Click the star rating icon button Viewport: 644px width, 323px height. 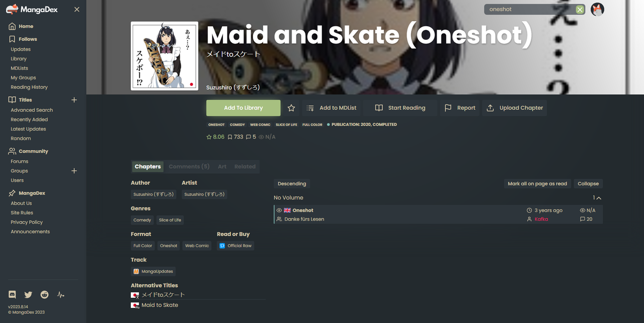click(291, 108)
